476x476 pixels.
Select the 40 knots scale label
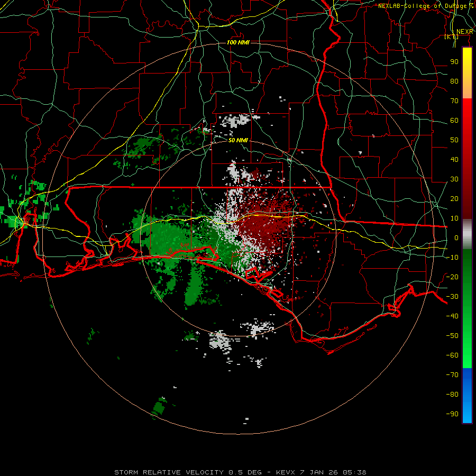(x=454, y=160)
